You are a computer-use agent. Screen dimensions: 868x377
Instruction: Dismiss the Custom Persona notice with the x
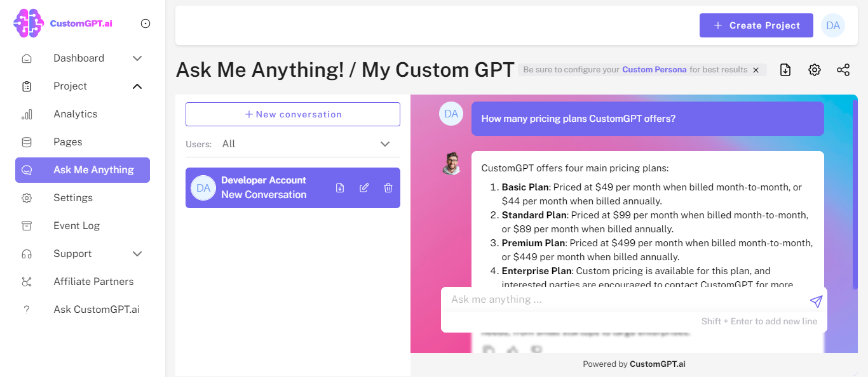coord(756,70)
